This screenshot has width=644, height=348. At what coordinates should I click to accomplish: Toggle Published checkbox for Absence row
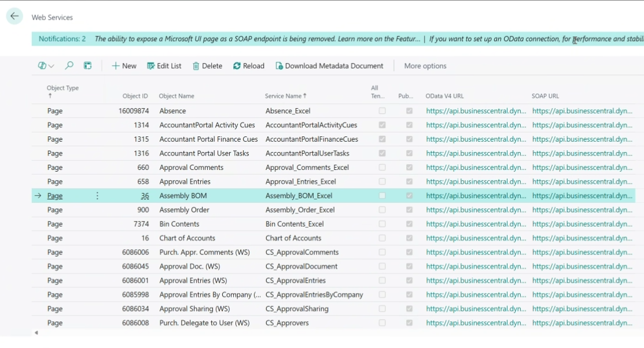[x=409, y=111]
